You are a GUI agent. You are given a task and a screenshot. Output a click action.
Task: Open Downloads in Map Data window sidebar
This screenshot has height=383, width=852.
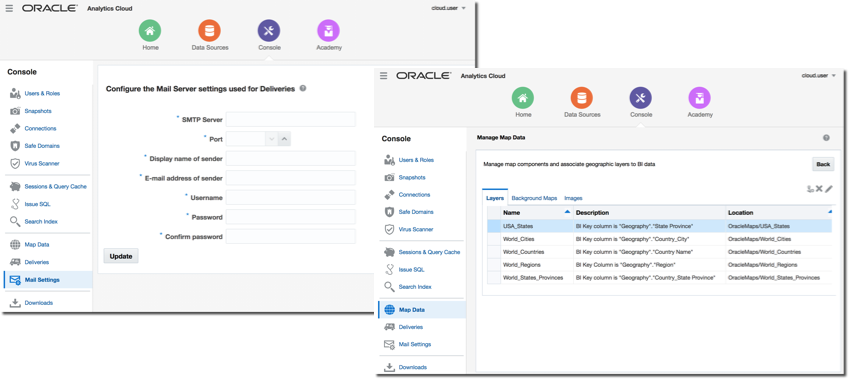coord(413,367)
